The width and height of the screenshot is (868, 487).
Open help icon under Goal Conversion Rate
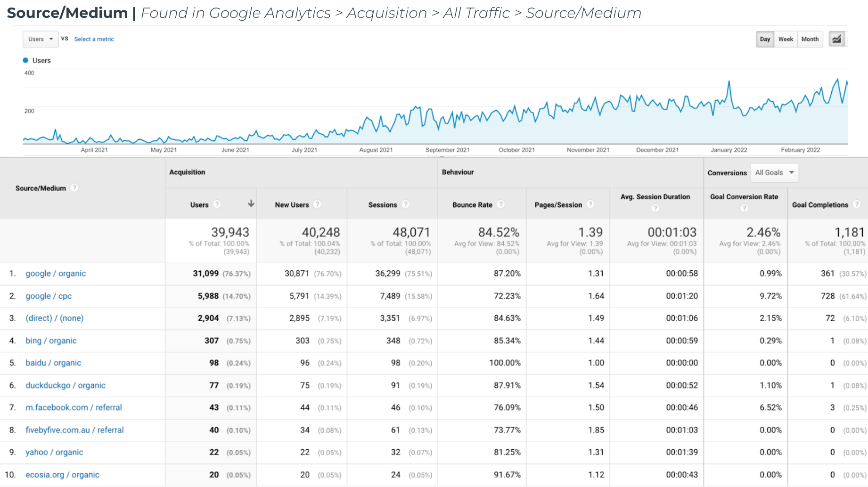pyautogui.click(x=744, y=208)
